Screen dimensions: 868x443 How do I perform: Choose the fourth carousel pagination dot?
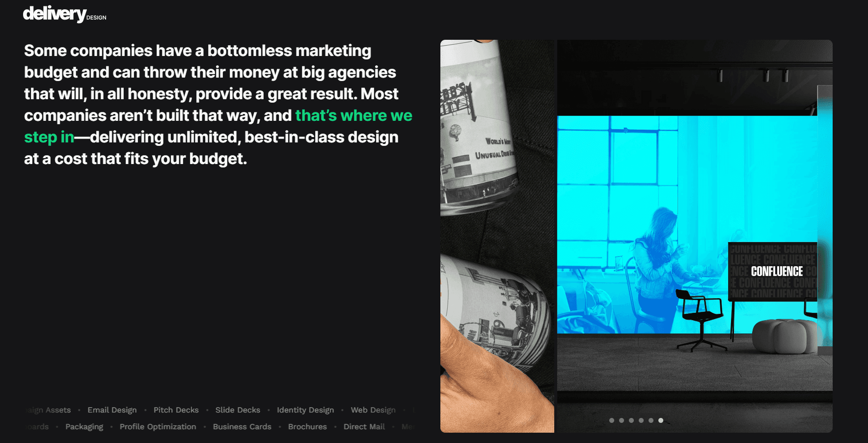(641, 420)
